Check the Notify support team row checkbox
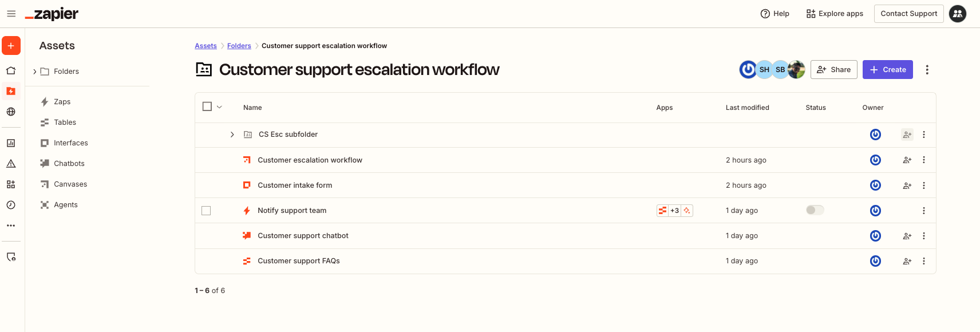 point(206,211)
